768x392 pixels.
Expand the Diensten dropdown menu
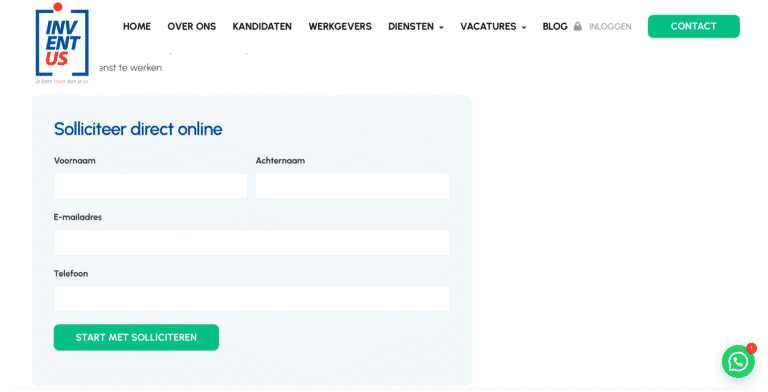416,26
